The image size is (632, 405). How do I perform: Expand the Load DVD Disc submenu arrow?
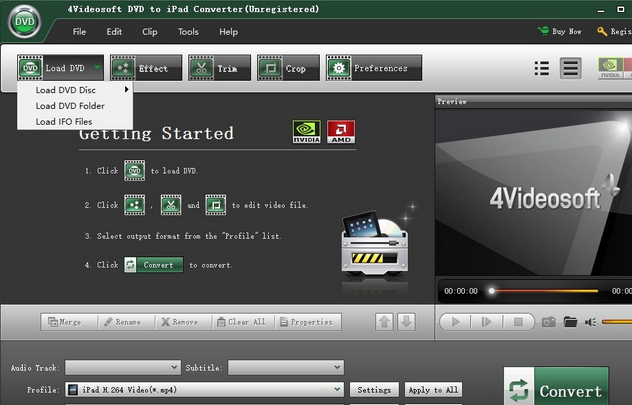coord(127,89)
